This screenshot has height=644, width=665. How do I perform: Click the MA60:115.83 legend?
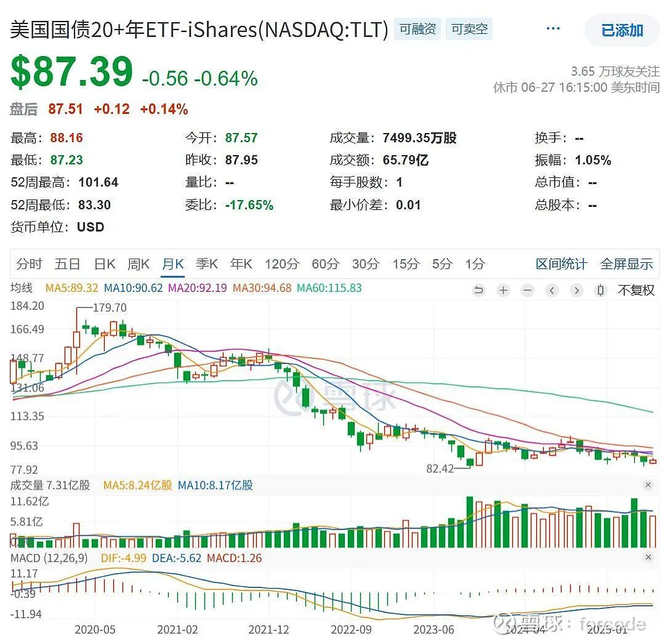(329, 288)
